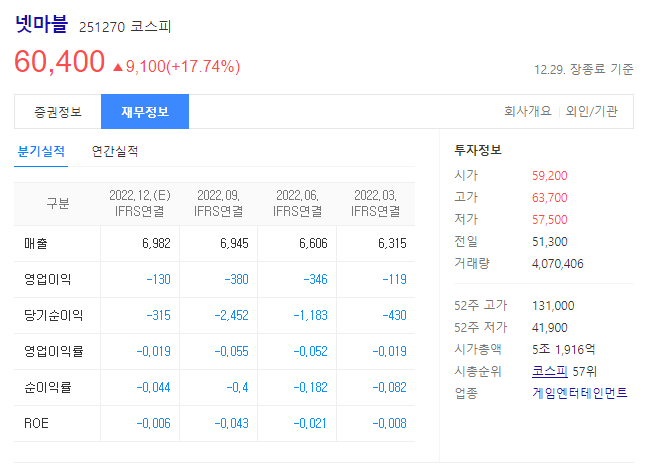This screenshot has height=464, width=654.
Task: Click the ROE value -0.006
Action: click(153, 423)
